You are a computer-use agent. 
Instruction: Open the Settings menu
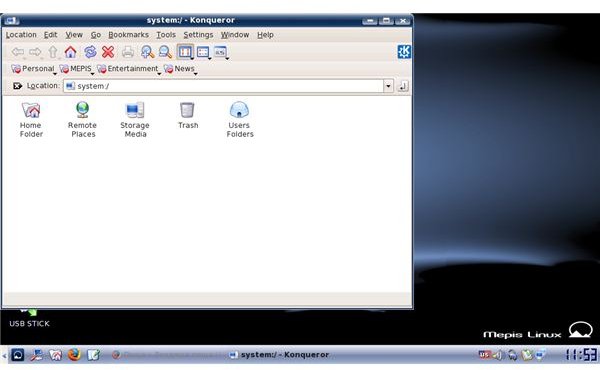(198, 35)
